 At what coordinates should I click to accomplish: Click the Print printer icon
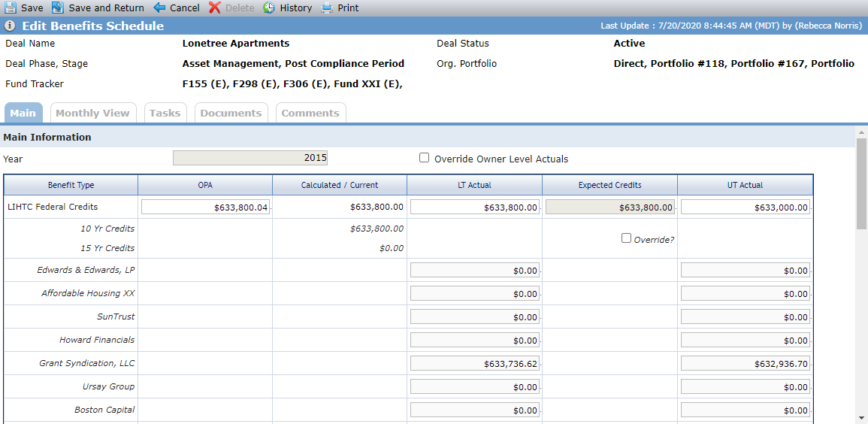point(327,8)
